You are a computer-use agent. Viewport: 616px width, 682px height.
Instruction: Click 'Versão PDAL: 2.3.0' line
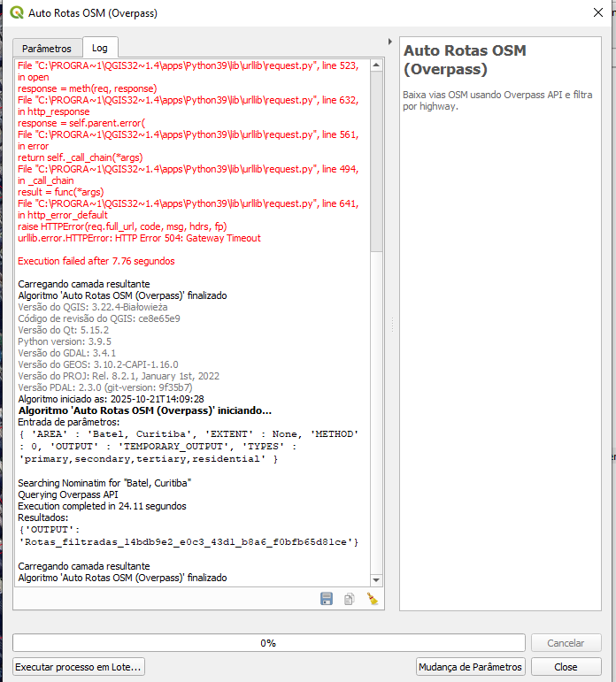pos(105,387)
